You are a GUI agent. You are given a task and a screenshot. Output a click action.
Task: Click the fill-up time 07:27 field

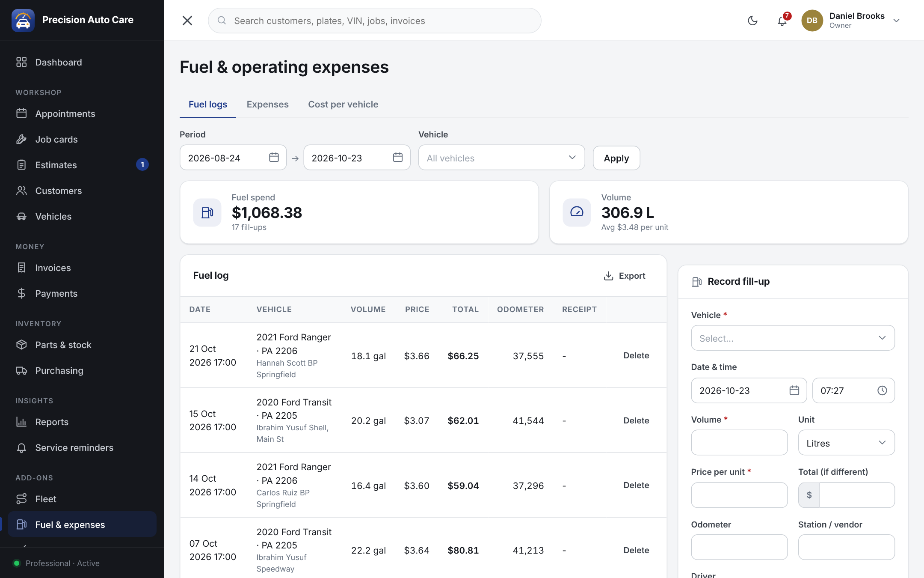pyautogui.click(x=853, y=390)
